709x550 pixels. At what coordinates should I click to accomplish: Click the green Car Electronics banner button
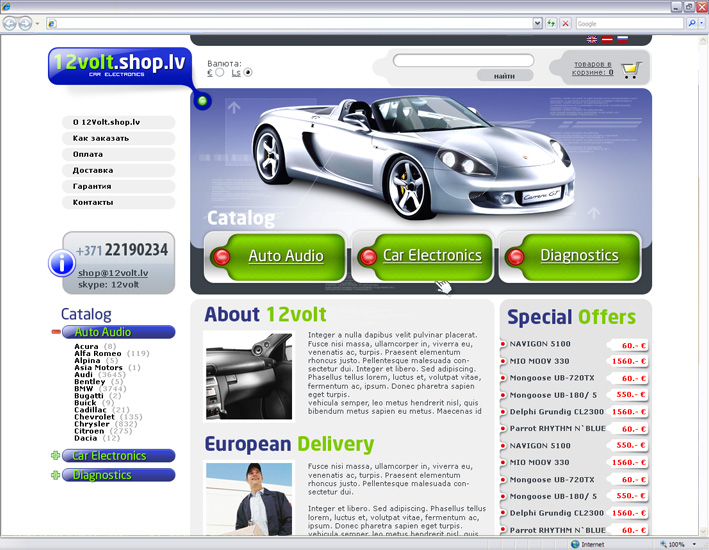pyautogui.click(x=423, y=256)
